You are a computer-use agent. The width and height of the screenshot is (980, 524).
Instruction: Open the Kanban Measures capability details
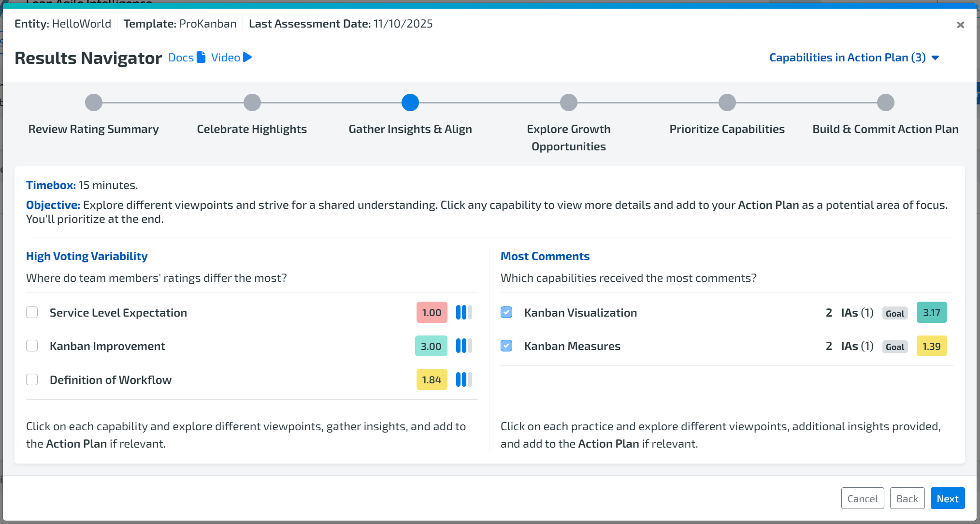[572, 346]
